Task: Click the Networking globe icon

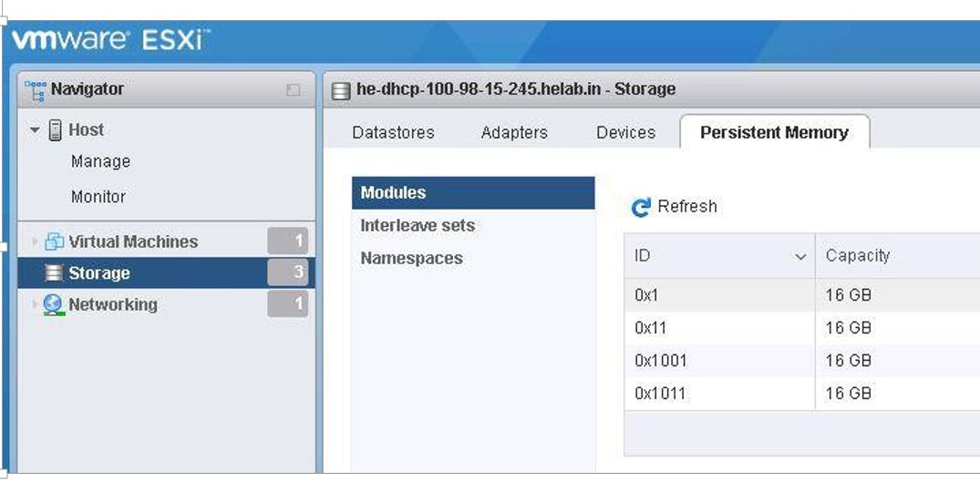Action: [54, 304]
